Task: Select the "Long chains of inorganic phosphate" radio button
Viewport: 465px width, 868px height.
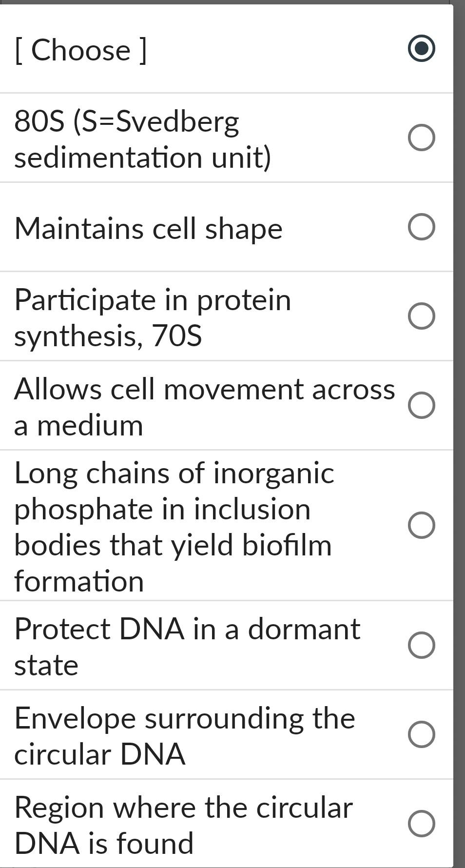Action: 421,526
